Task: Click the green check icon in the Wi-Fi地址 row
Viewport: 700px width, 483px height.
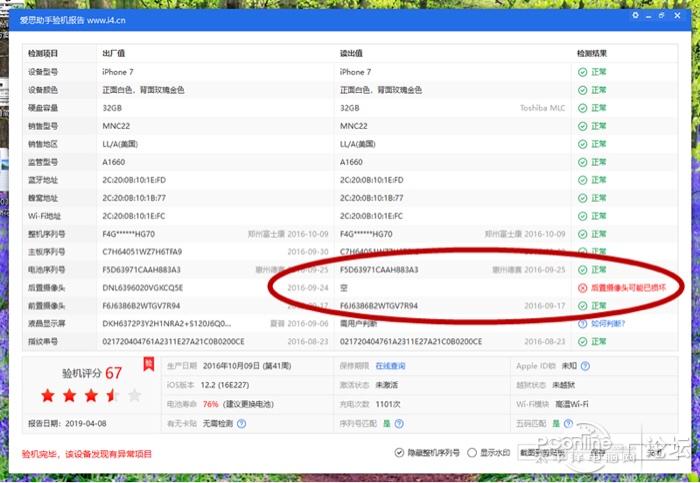Action: (582, 216)
